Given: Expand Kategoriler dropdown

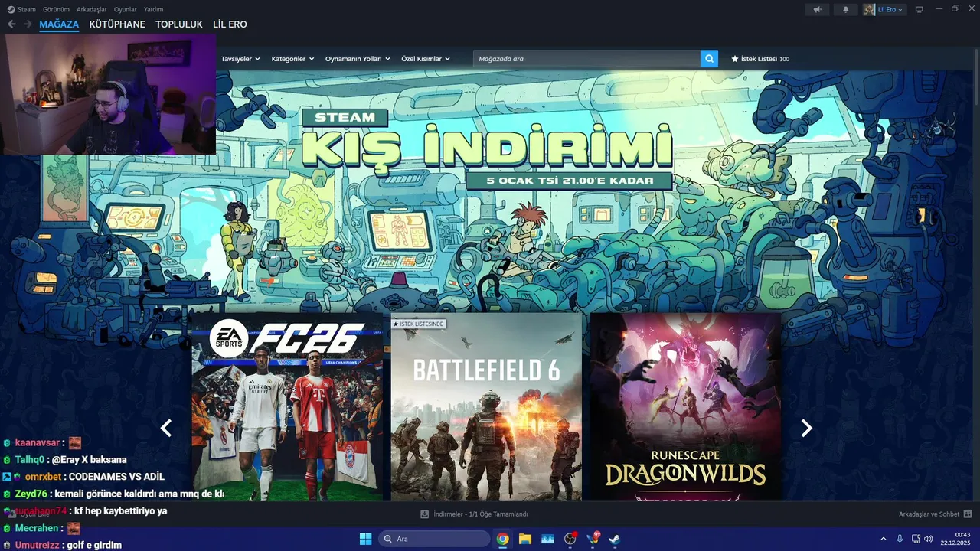Looking at the screenshot, I should (292, 59).
